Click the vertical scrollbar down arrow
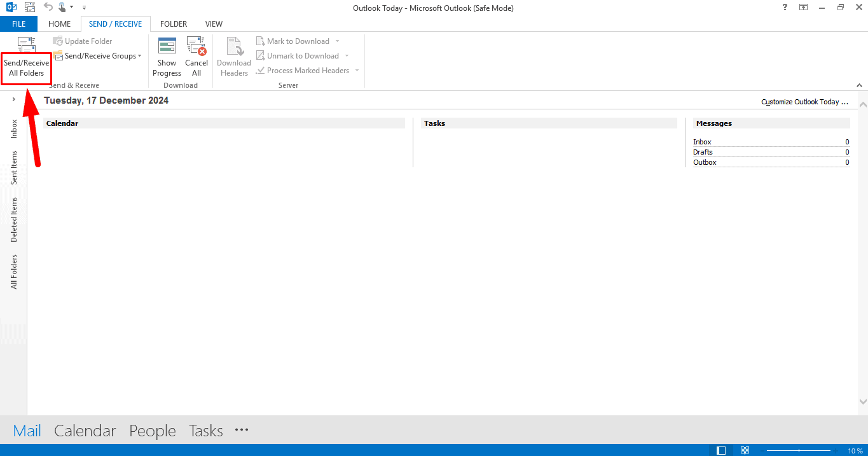Viewport: 868px width, 456px height. click(863, 401)
